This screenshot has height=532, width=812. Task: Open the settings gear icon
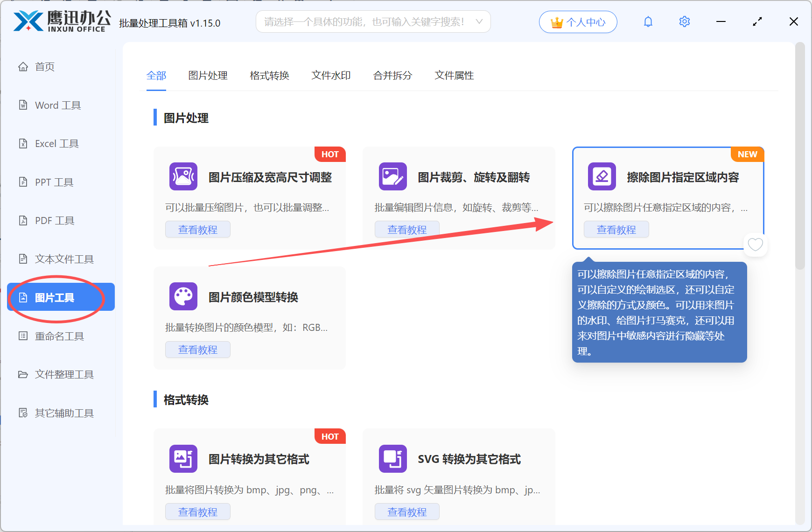pyautogui.click(x=684, y=21)
